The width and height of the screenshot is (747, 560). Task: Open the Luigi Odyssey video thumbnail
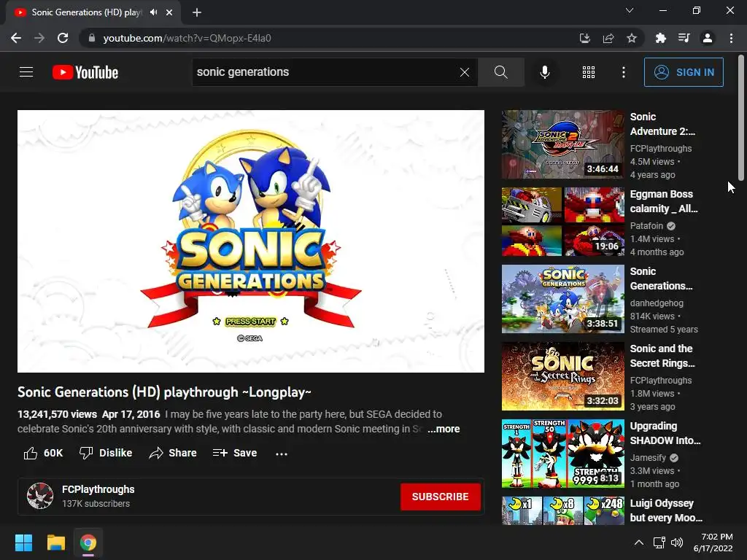coord(562,510)
